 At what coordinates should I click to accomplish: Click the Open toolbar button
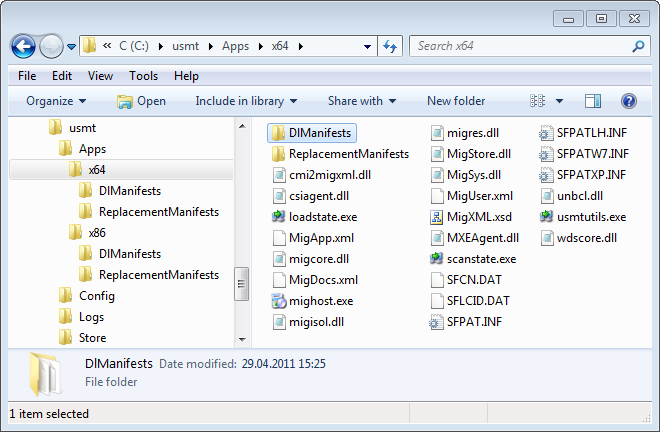(x=141, y=101)
